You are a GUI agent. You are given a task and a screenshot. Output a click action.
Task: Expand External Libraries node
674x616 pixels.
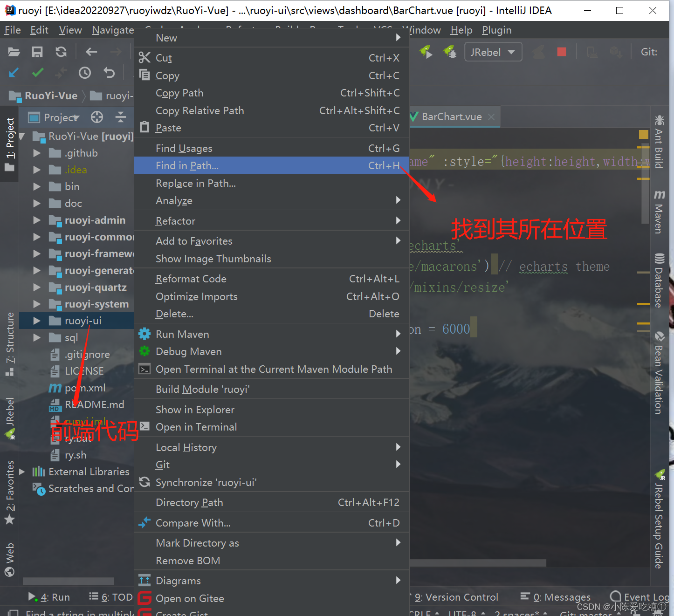point(21,472)
